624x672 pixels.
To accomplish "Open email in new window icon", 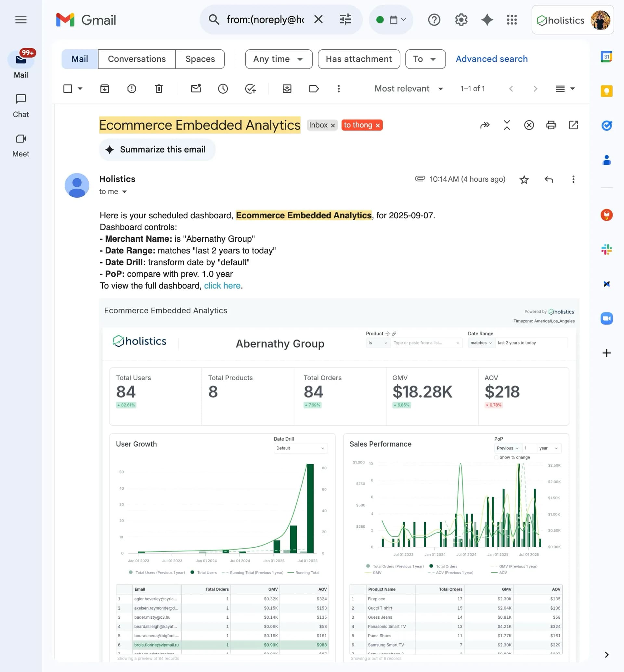I will pyautogui.click(x=573, y=125).
